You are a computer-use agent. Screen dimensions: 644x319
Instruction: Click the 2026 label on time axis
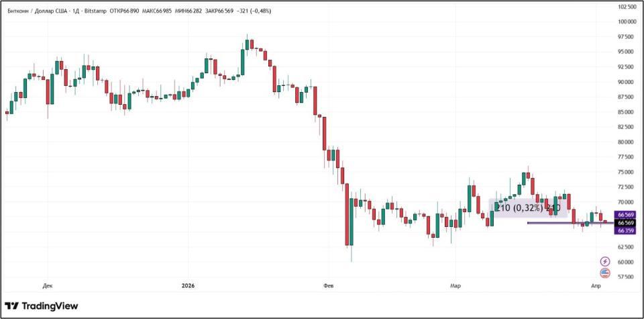point(188,285)
